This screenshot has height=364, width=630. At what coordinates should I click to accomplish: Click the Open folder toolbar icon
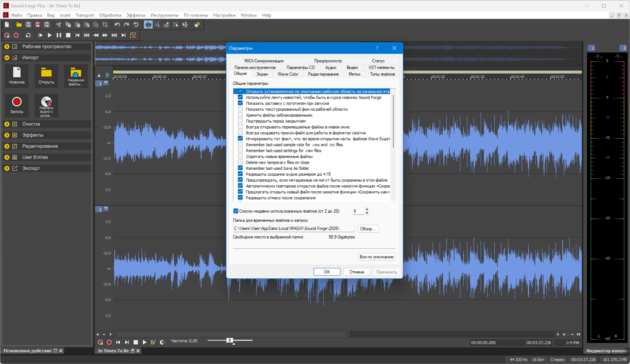pos(19,25)
